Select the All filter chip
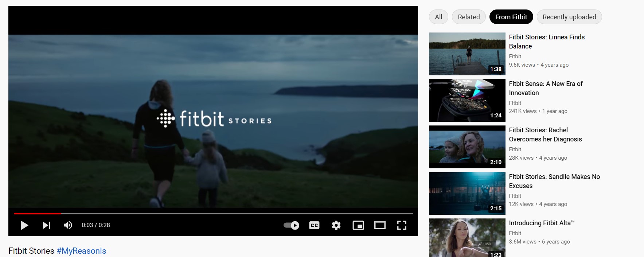The height and width of the screenshot is (257, 644). pos(438,17)
